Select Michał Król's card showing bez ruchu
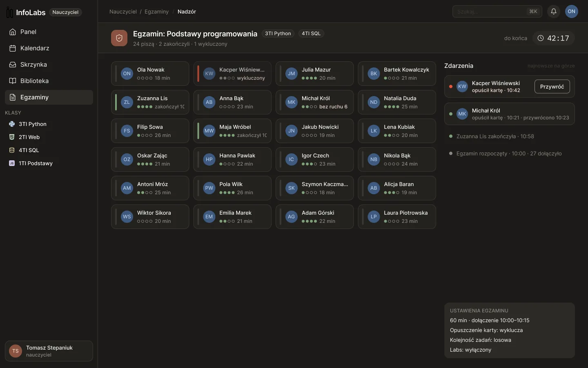Image resolution: width=588 pixels, height=368 pixels. point(314,102)
